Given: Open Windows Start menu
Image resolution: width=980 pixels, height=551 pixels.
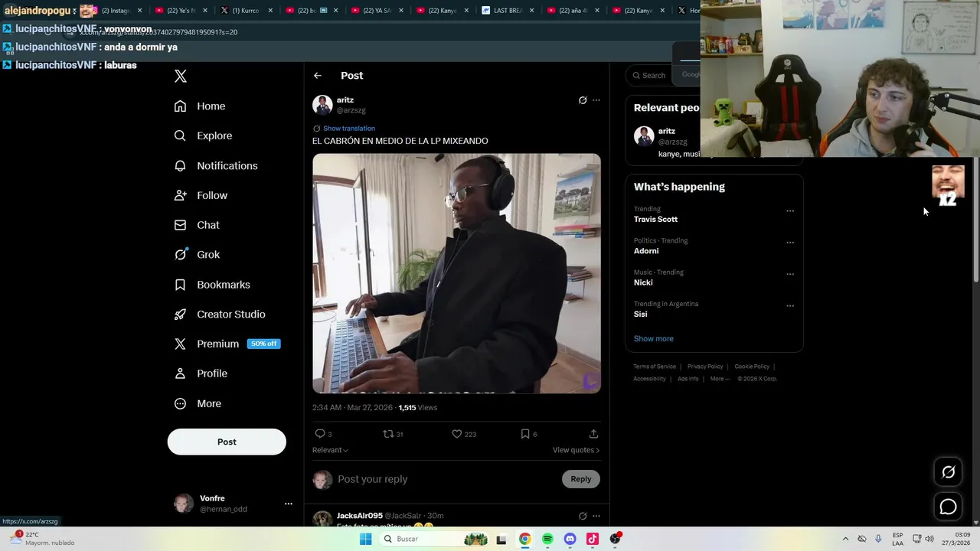Looking at the screenshot, I should tap(366, 539).
